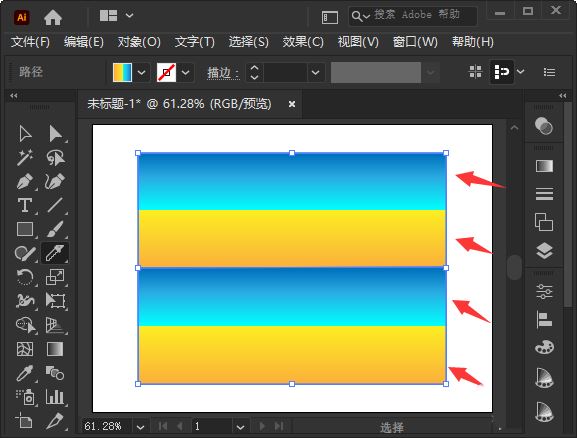The width and height of the screenshot is (577, 438).
Task: Adjust the stroke weight stepper arrows
Action: [254, 72]
